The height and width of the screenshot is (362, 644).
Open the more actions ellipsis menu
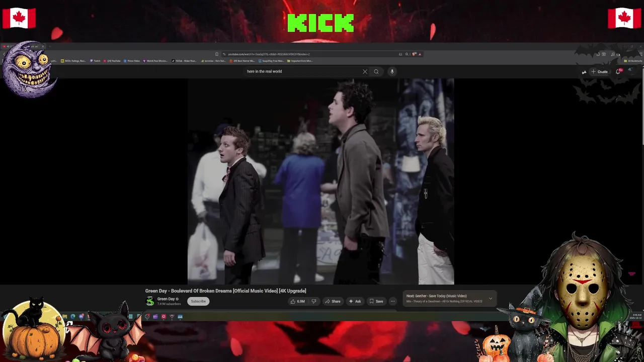point(392,301)
